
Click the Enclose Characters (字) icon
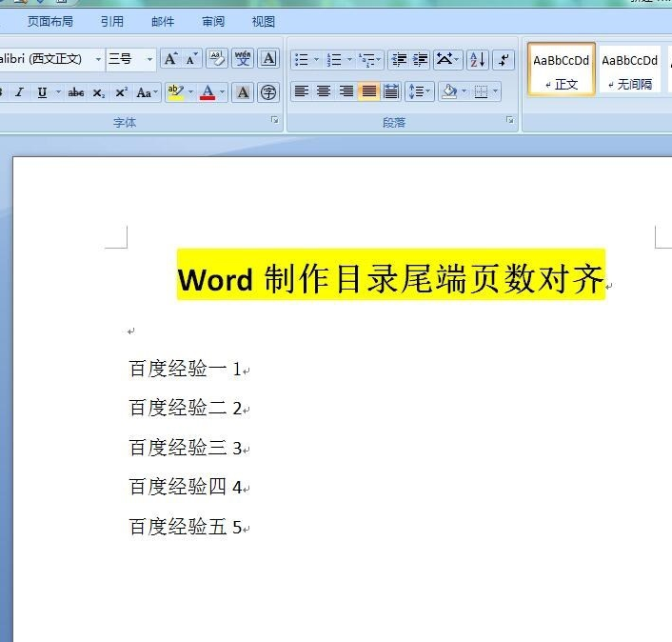[268, 92]
